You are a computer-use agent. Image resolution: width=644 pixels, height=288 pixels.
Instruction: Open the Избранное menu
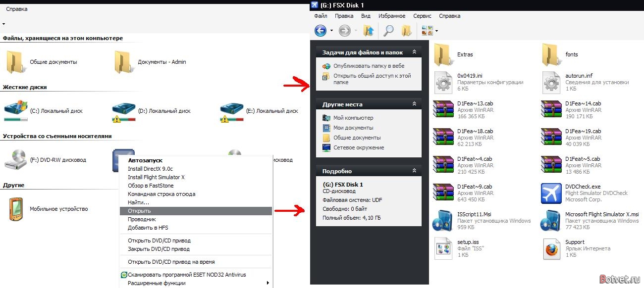[392, 16]
